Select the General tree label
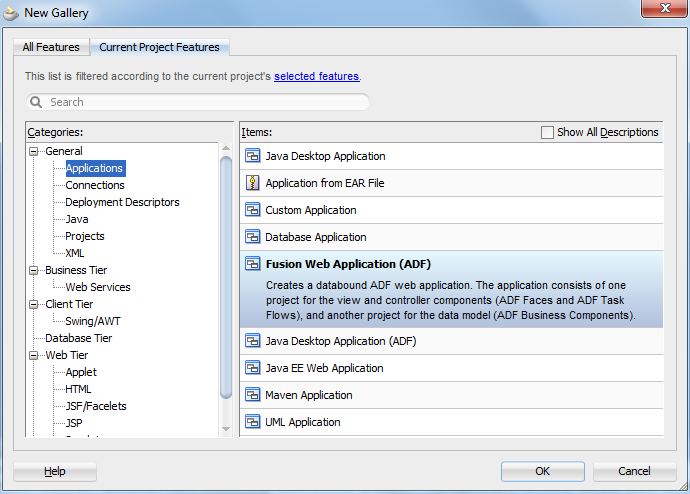Screen dimensions: 690x494 [64, 151]
